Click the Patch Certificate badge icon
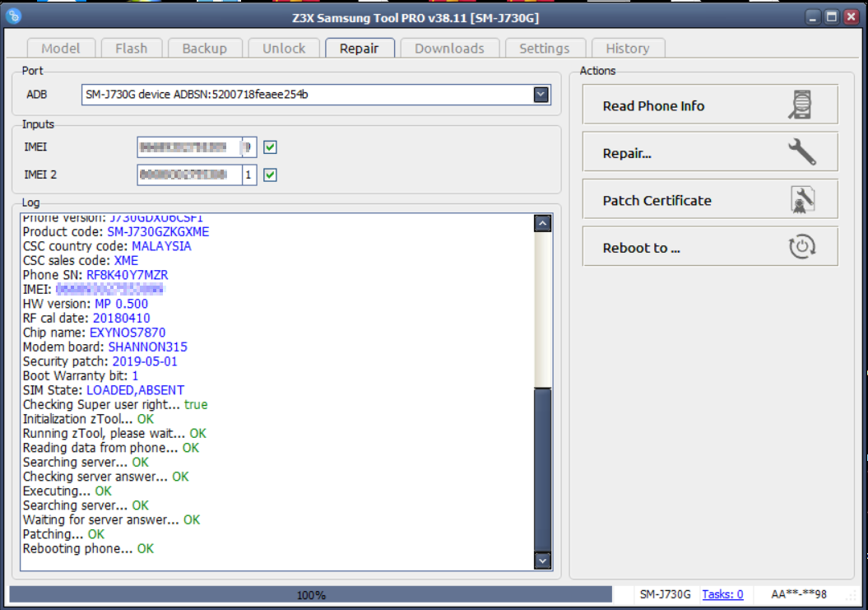The width and height of the screenshot is (868, 610). [x=802, y=199]
